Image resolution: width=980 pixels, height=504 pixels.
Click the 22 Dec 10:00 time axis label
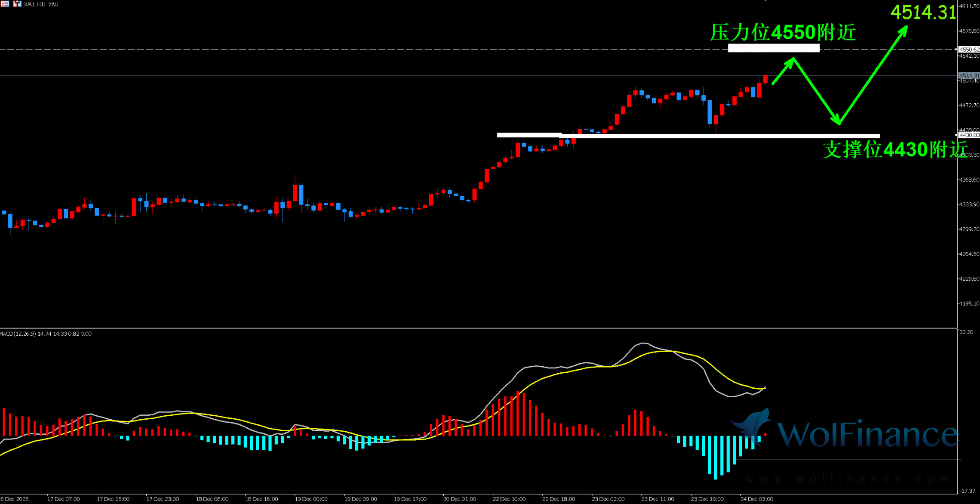(509, 499)
